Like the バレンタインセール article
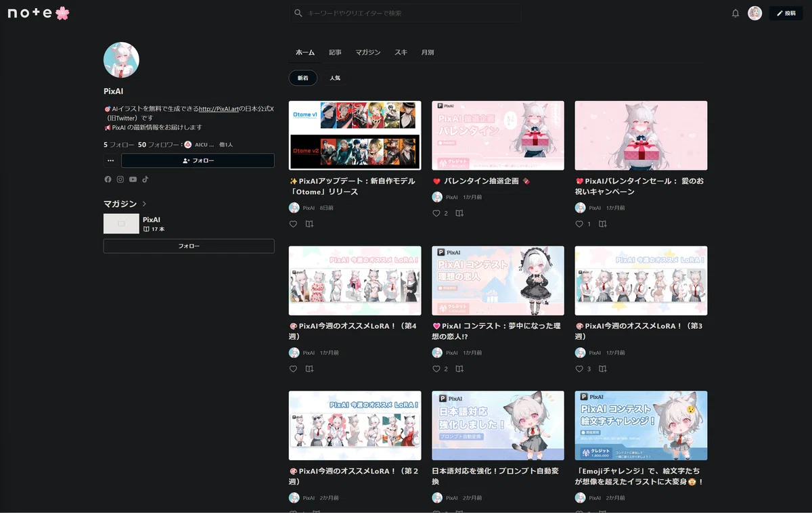The image size is (812, 513). click(x=579, y=224)
